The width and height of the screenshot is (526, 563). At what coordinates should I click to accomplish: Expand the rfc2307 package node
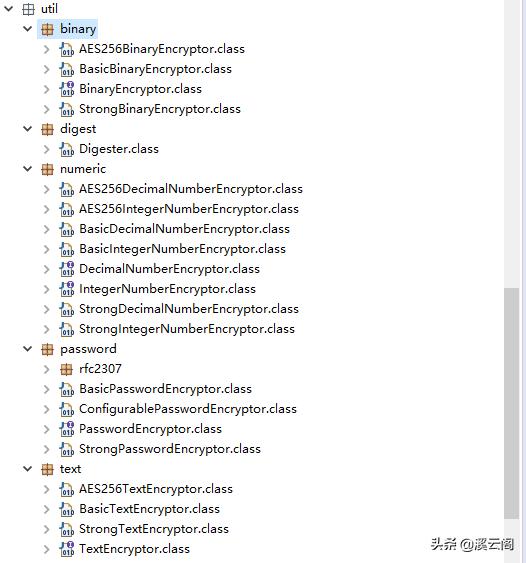point(47,369)
